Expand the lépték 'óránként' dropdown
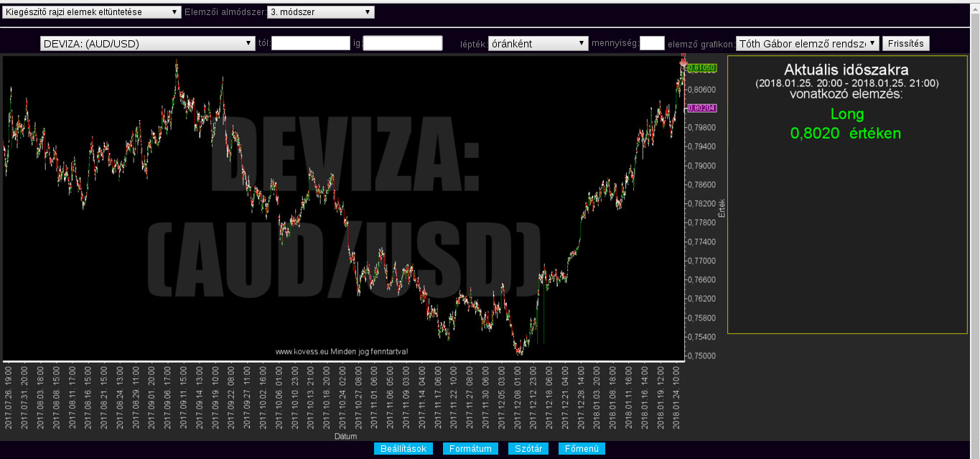The width and height of the screenshot is (980, 459). [538, 44]
